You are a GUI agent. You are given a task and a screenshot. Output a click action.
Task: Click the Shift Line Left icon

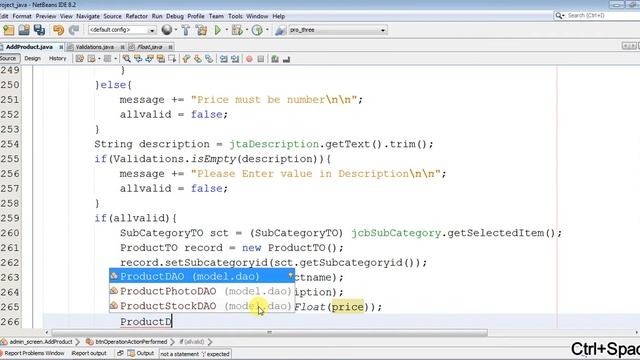[223, 59]
